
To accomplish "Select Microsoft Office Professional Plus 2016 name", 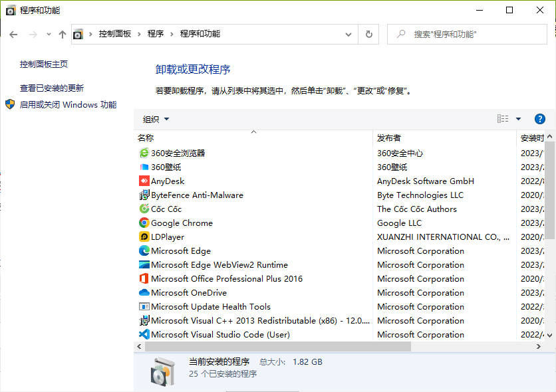I will 227,278.
